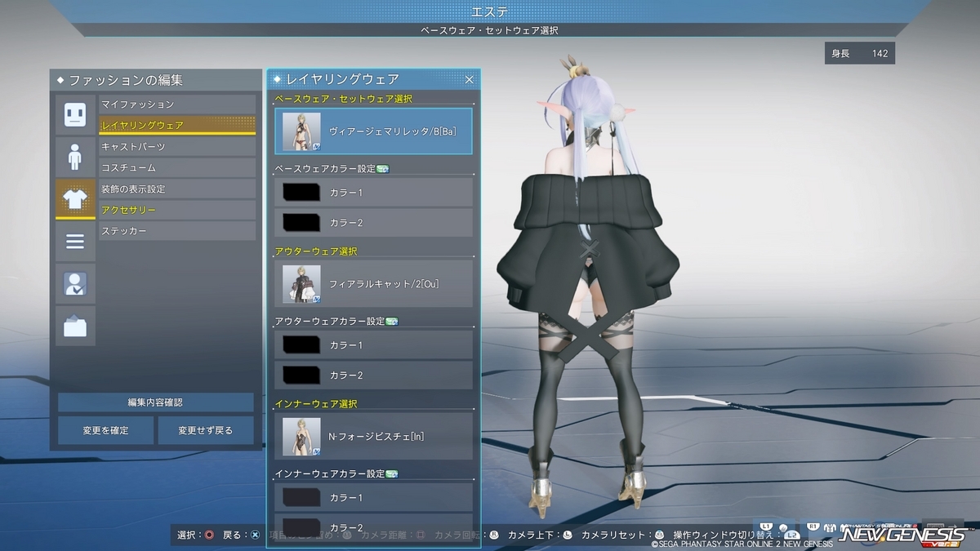Confirm changes with 変更を確定

[105, 430]
